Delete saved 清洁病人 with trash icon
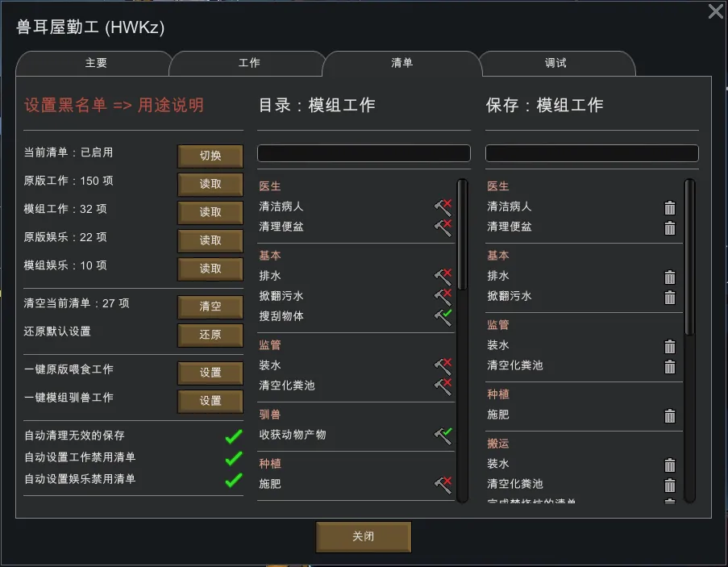Image resolution: width=728 pixels, height=567 pixels. click(x=670, y=208)
